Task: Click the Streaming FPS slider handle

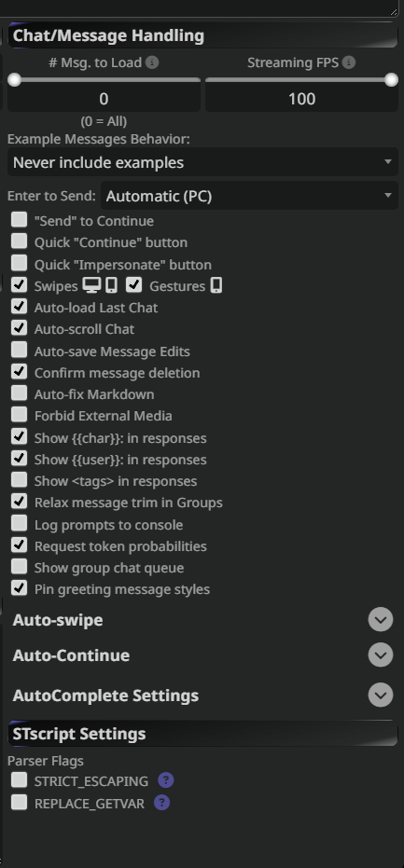Action: (x=391, y=80)
